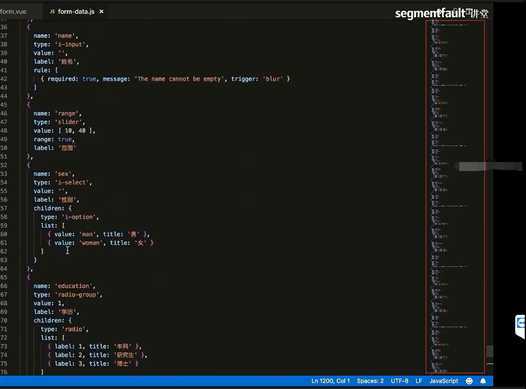The image size is (526, 389).
Task: Change indentation via Spaces: 2
Action: tap(370, 381)
